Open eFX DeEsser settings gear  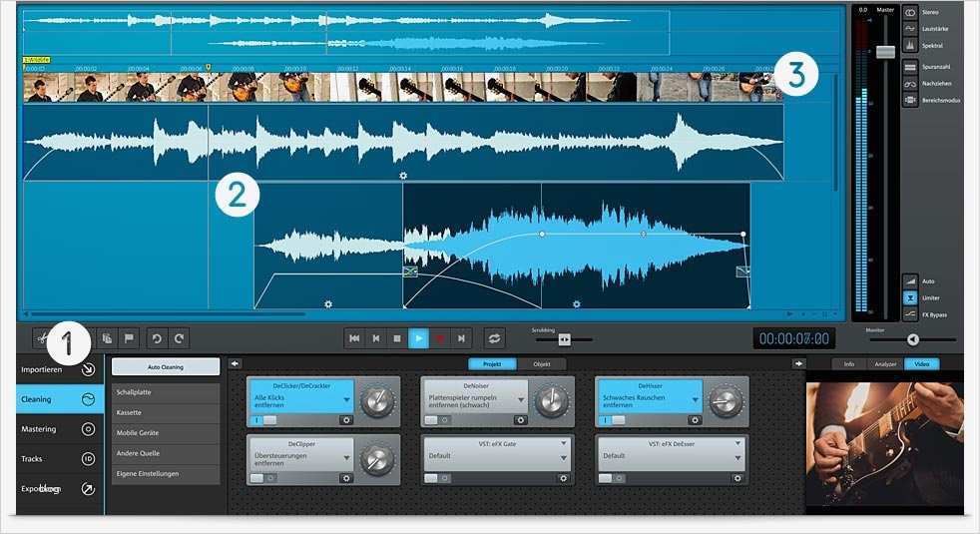click(737, 478)
